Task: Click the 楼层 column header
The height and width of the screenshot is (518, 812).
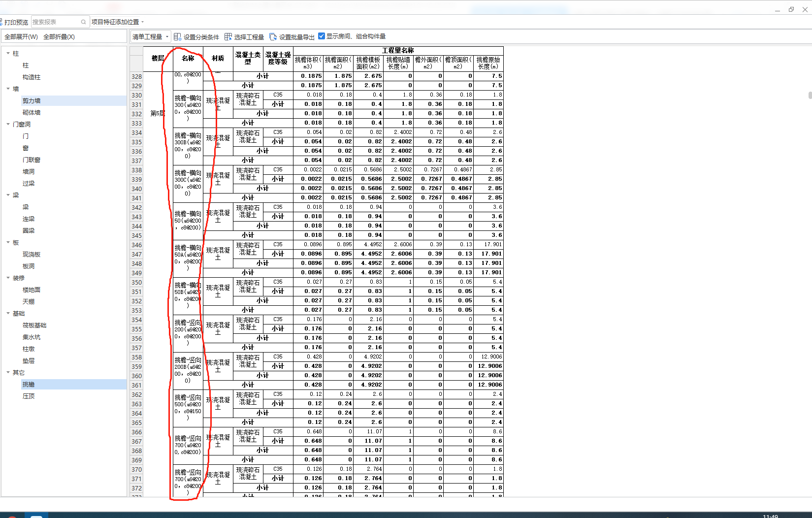Action: tap(158, 59)
